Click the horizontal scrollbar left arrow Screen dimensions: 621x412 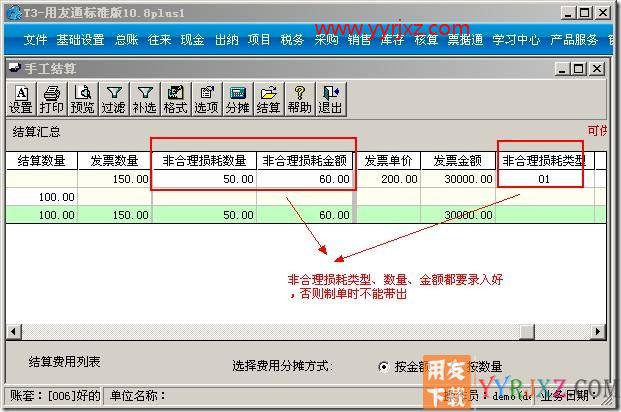14,331
